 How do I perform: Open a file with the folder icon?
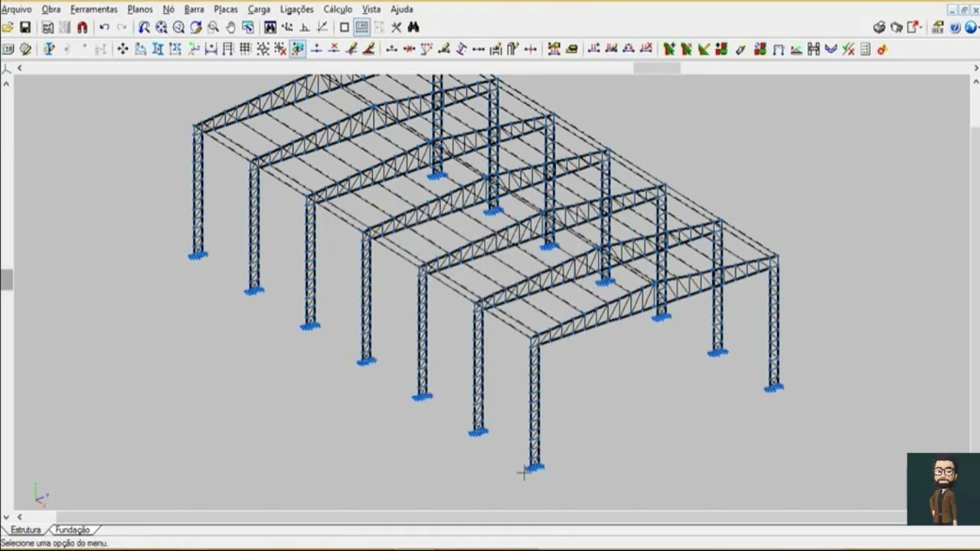pos(8,28)
